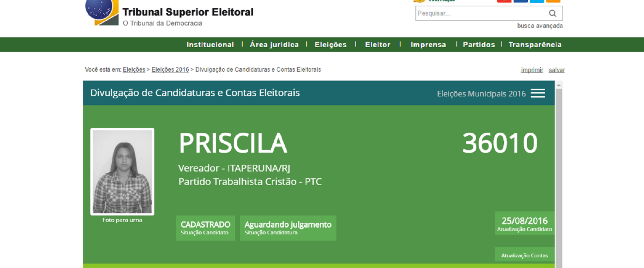The width and height of the screenshot is (644, 268).
Task: Click the imprimir link
Action: click(532, 70)
